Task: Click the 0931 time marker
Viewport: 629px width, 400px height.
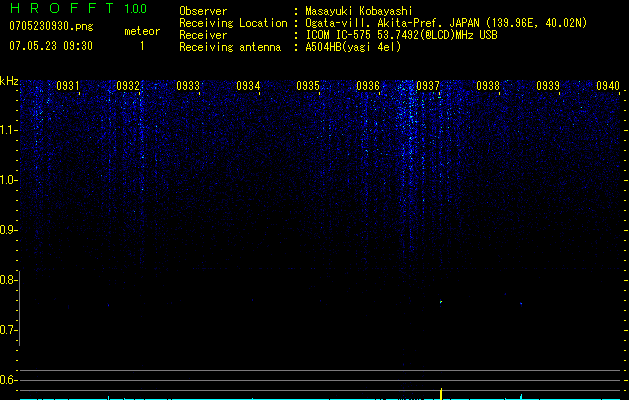Action: pyautogui.click(x=68, y=86)
